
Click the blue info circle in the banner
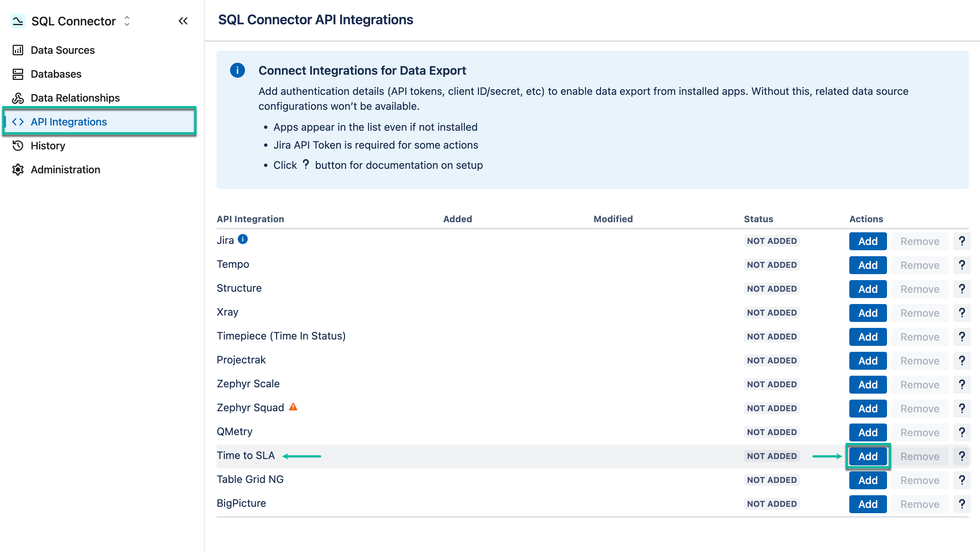click(x=238, y=70)
